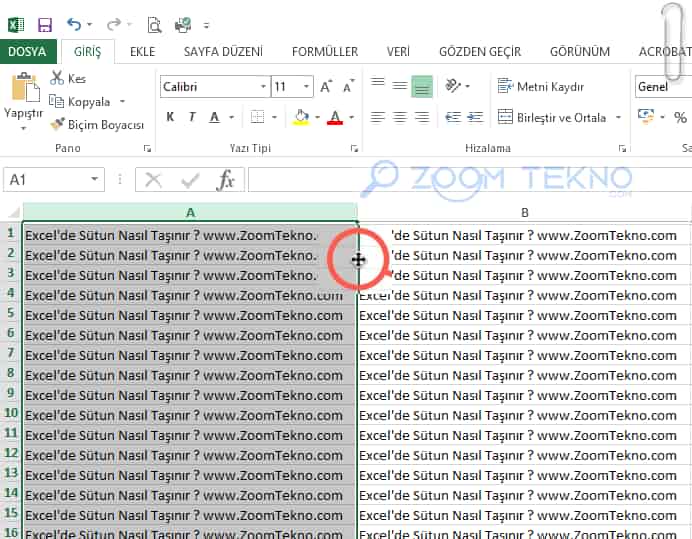
Task: Click Birleştir ve Ortala merge button
Action: coord(552,117)
